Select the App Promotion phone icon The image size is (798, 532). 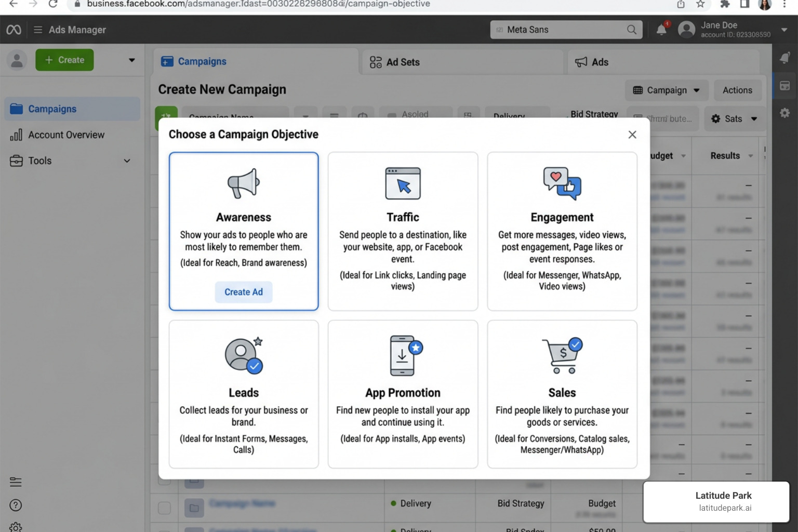click(x=406, y=355)
